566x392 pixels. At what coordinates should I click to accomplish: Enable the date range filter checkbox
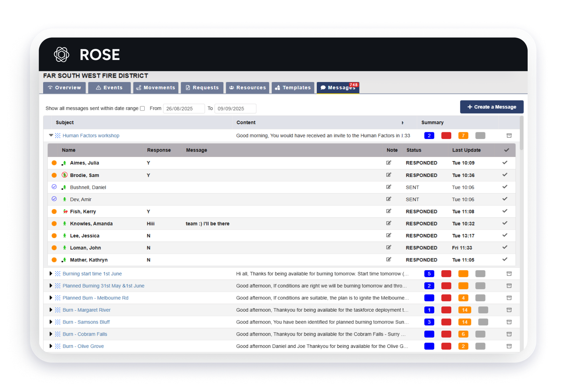(x=142, y=108)
